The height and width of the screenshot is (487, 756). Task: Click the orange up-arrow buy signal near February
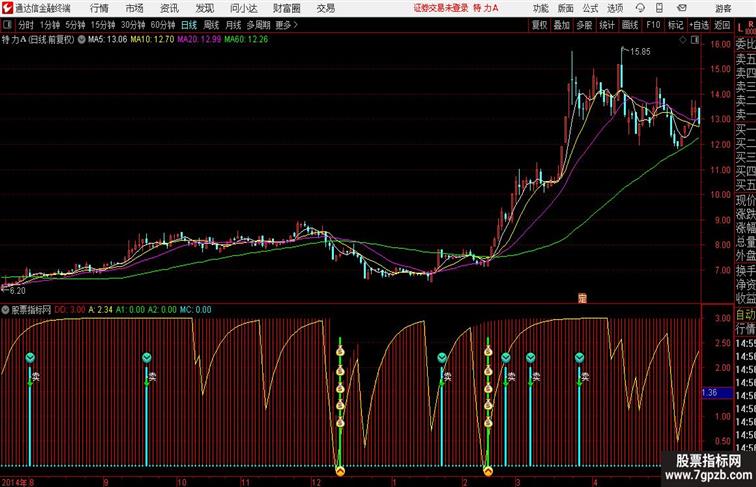click(x=488, y=471)
